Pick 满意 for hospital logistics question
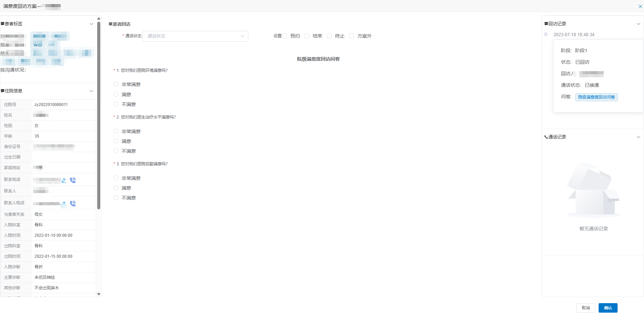 tap(116, 188)
